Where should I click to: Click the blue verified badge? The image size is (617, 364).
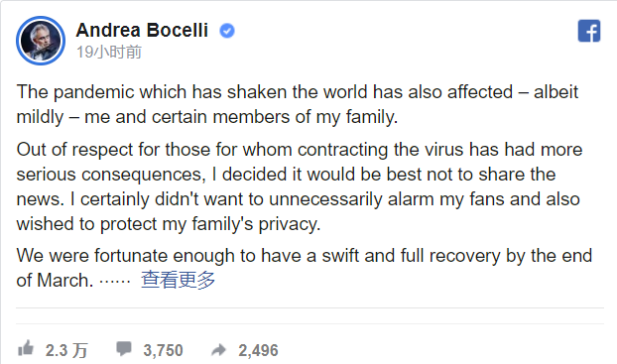point(227,31)
